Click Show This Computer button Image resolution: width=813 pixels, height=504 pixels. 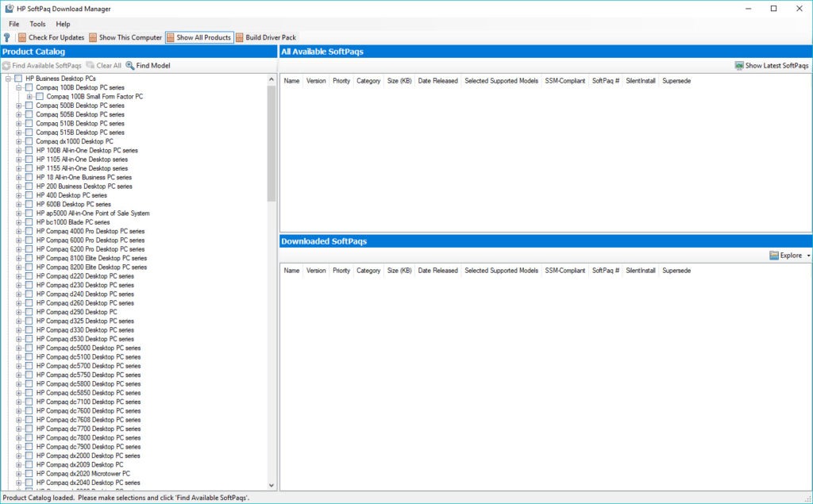125,37
